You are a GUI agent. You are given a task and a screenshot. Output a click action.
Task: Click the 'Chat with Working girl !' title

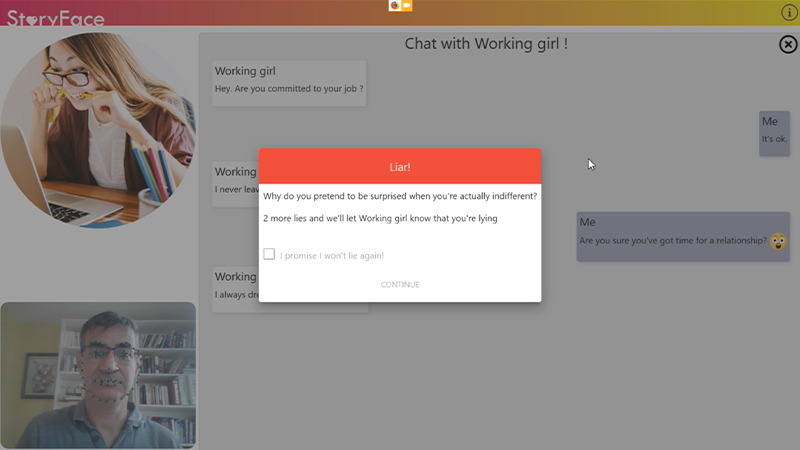pyautogui.click(x=486, y=44)
